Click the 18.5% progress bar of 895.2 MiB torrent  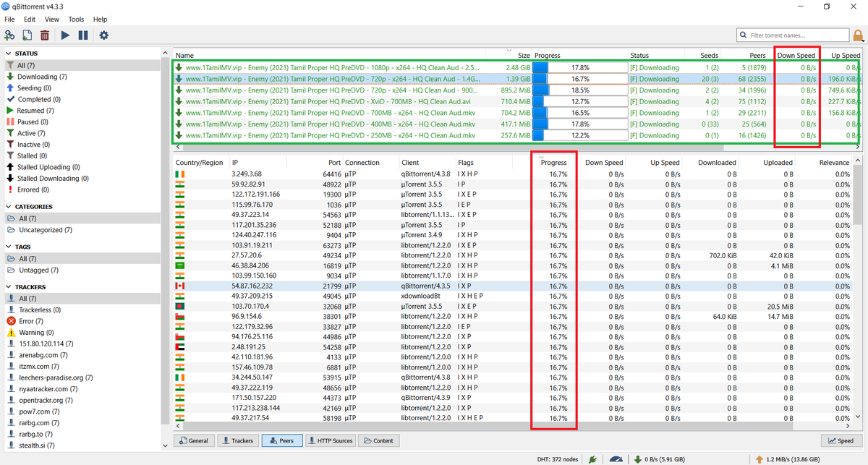tap(579, 90)
